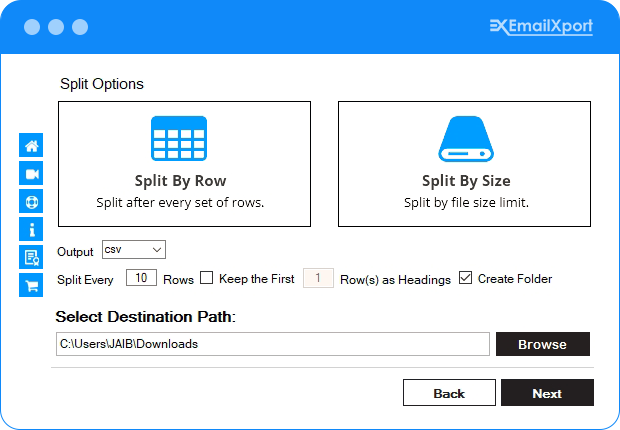The width and height of the screenshot is (620, 430).
Task: Click the lifebuoy support icon
Action: (x=31, y=202)
